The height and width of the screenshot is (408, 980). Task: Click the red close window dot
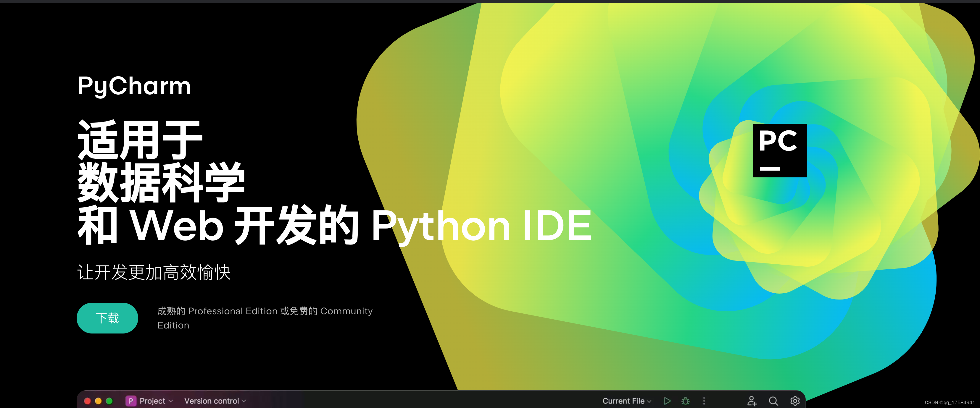click(x=87, y=401)
